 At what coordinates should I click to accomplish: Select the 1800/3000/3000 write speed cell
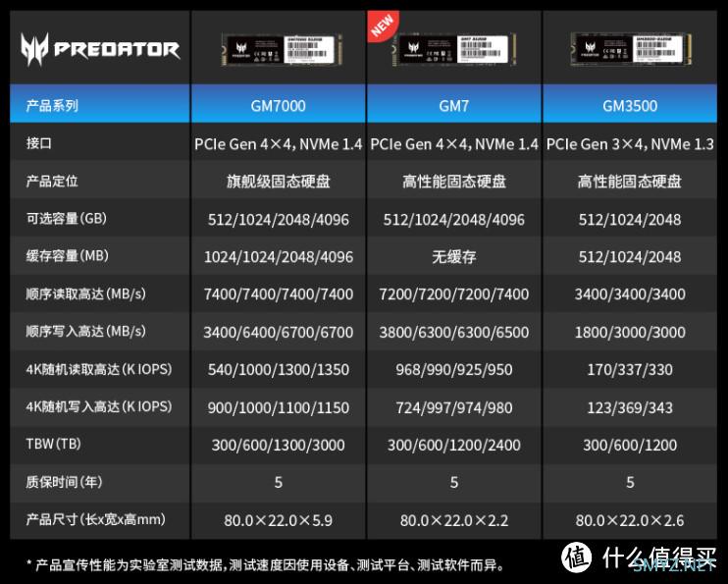point(630,332)
